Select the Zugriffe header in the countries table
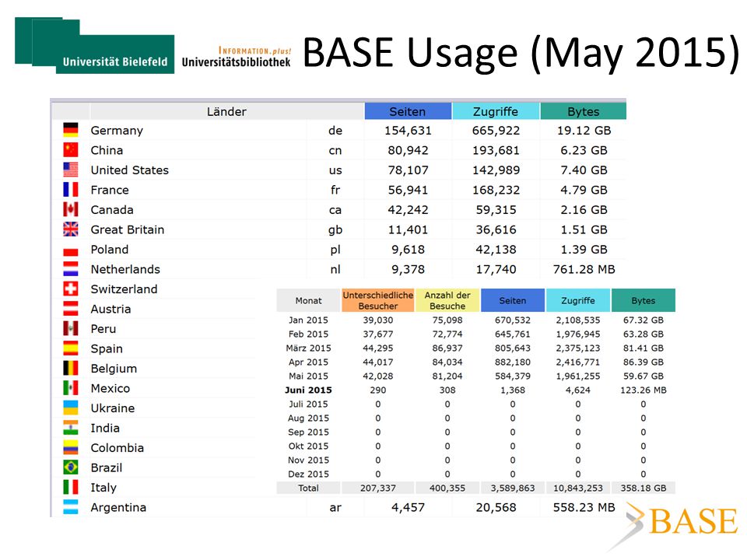The height and width of the screenshot is (560, 747). tap(496, 111)
